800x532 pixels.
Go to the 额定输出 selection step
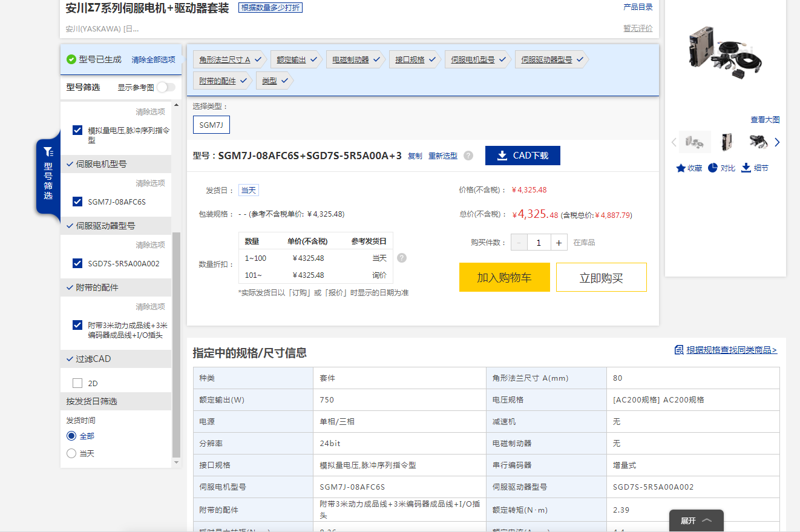click(x=297, y=59)
